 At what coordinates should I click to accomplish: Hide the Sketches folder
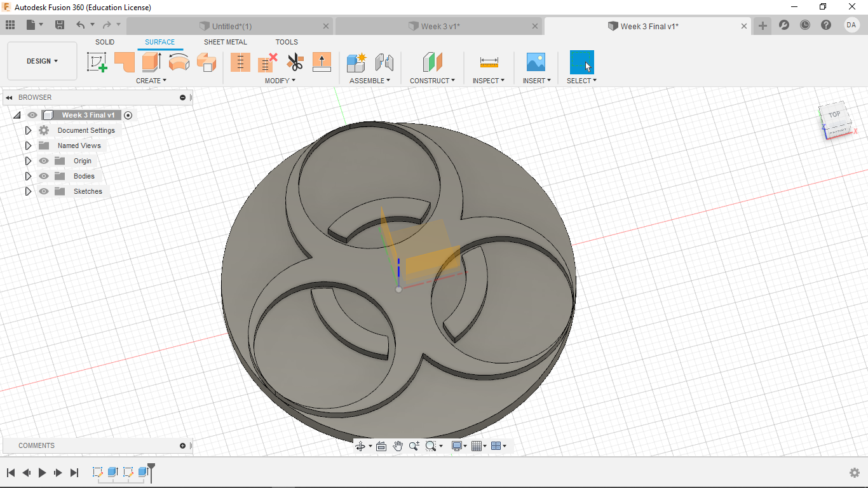(x=44, y=191)
